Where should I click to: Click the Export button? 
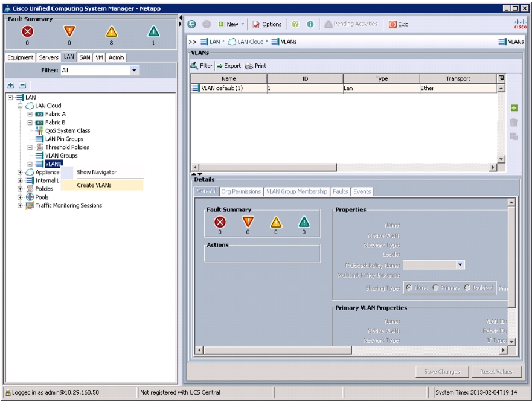[x=229, y=66]
